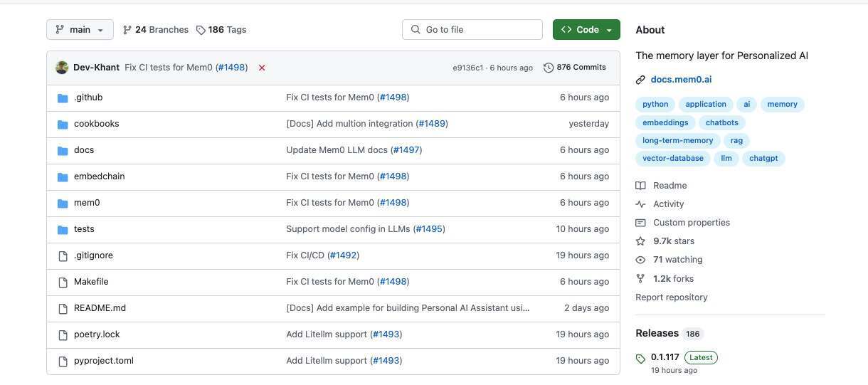The width and height of the screenshot is (868, 385).
Task: View the 24 Branches link
Action: tap(156, 30)
